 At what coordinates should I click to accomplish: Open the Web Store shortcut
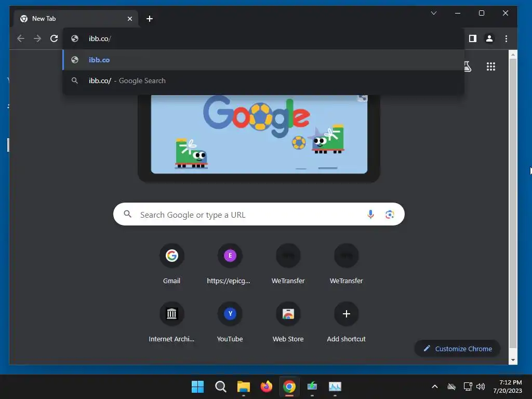(x=288, y=323)
